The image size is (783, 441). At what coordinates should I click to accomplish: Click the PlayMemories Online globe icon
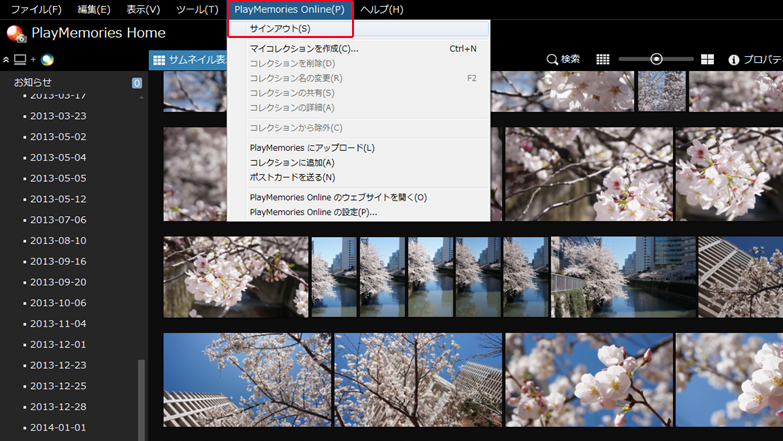(47, 60)
